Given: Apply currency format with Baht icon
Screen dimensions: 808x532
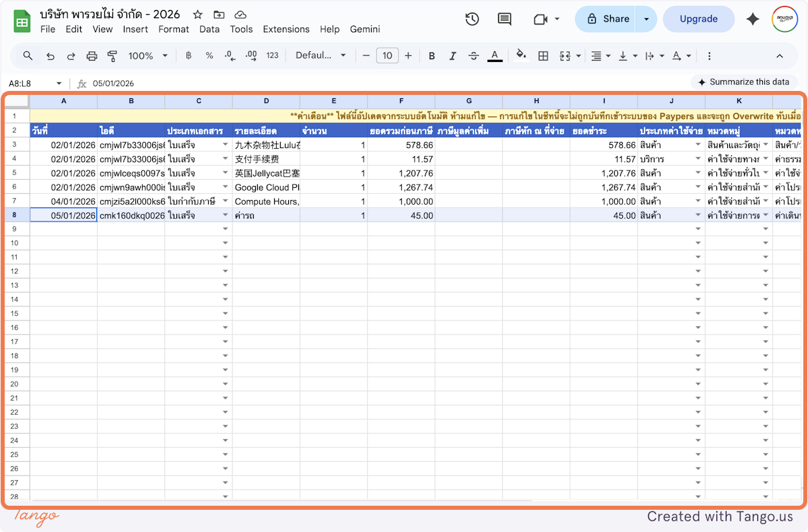Looking at the screenshot, I should tap(189, 56).
